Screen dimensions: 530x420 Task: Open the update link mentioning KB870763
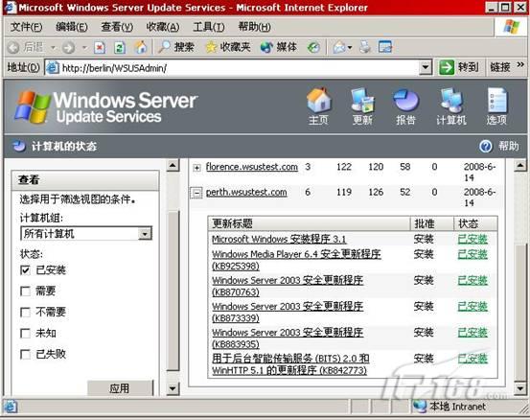[288, 286]
